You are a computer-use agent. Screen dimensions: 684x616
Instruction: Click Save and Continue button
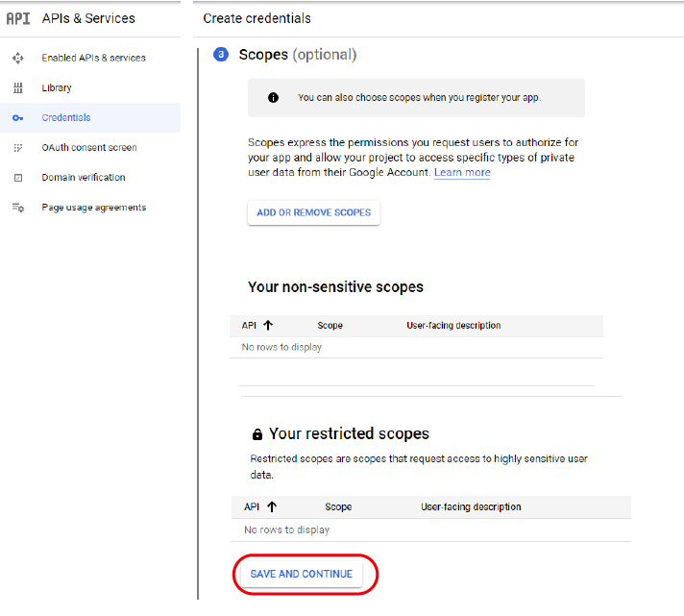point(302,574)
